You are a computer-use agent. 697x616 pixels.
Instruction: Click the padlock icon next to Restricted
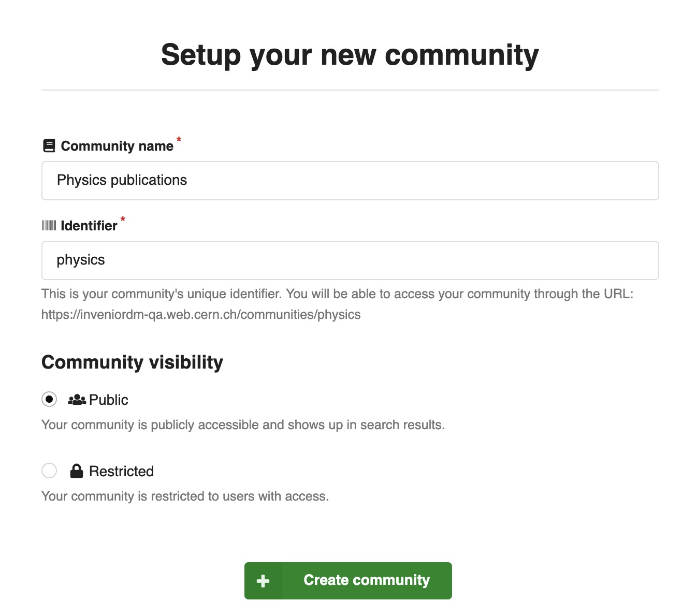pos(77,471)
